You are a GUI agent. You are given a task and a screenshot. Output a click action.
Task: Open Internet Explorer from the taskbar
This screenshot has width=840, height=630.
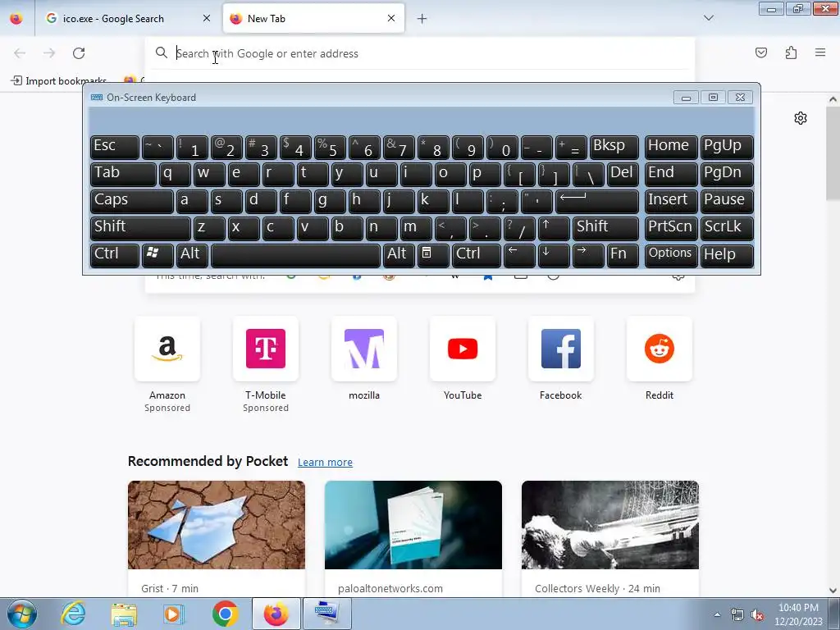tap(73, 614)
